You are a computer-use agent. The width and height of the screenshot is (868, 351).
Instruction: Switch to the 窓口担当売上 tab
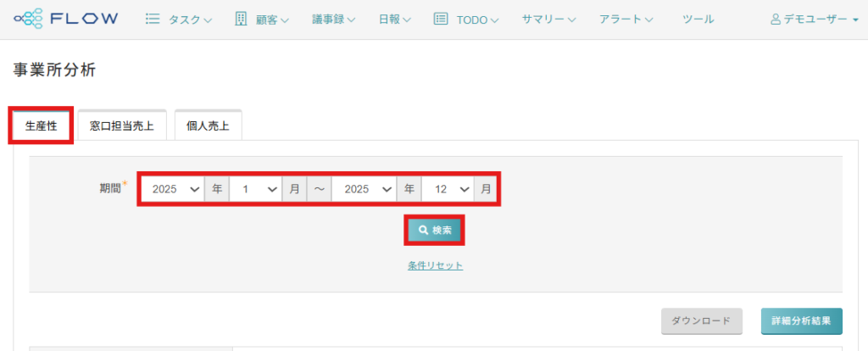point(122,126)
